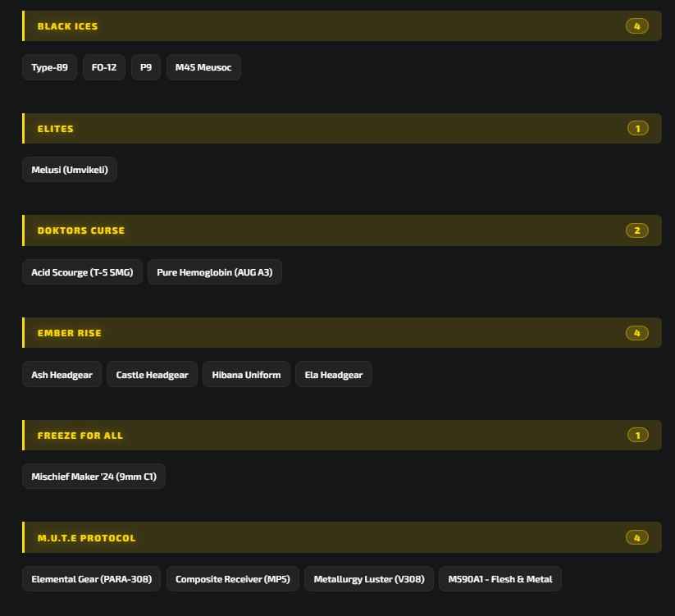This screenshot has height=616, width=675.
Task: Click the M.U.T.E Protocol count badge
Action: coord(637,537)
